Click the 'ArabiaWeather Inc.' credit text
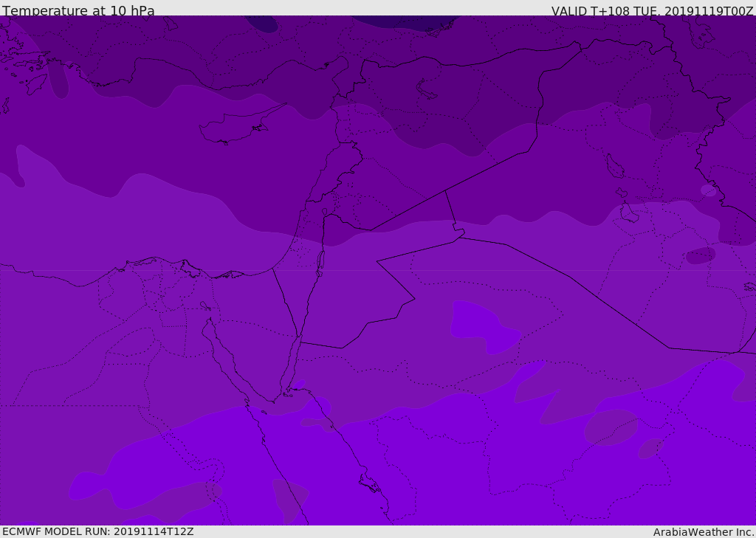Screen dimensions: 756x538 (704, 532)
